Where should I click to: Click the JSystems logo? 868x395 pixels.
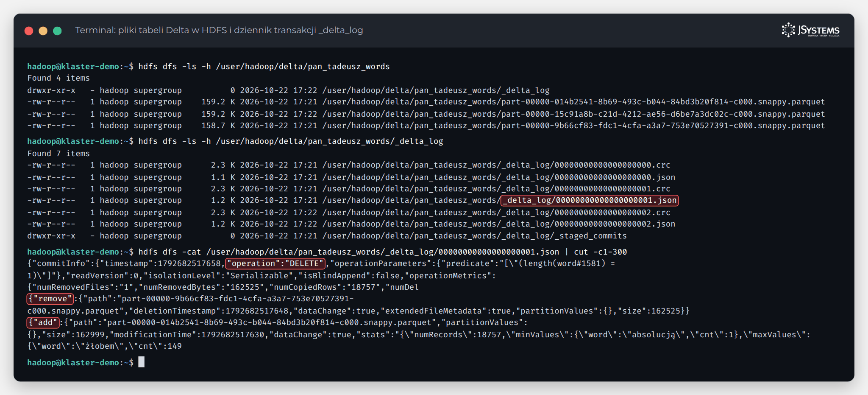tap(810, 30)
